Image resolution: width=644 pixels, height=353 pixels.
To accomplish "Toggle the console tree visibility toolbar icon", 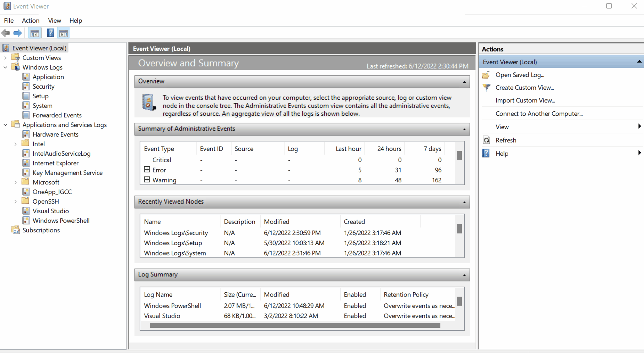I will 34,33.
